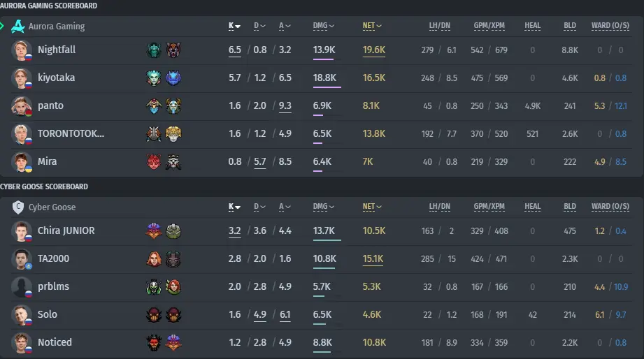
Task: Open panto's player avatar
Action: (x=22, y=106)
